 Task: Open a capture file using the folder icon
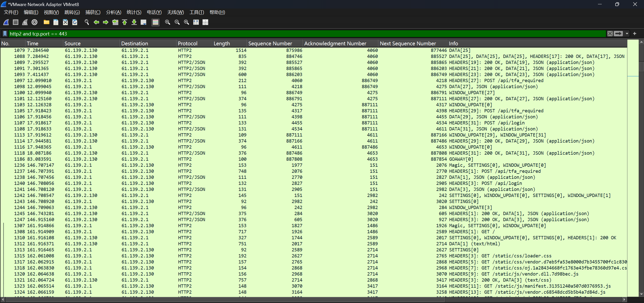click(46, 22)
